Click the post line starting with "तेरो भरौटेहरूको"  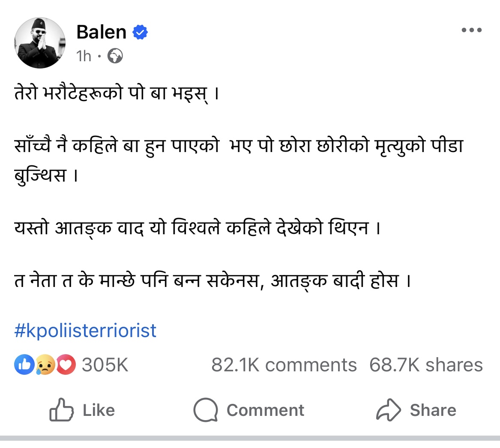117,94
